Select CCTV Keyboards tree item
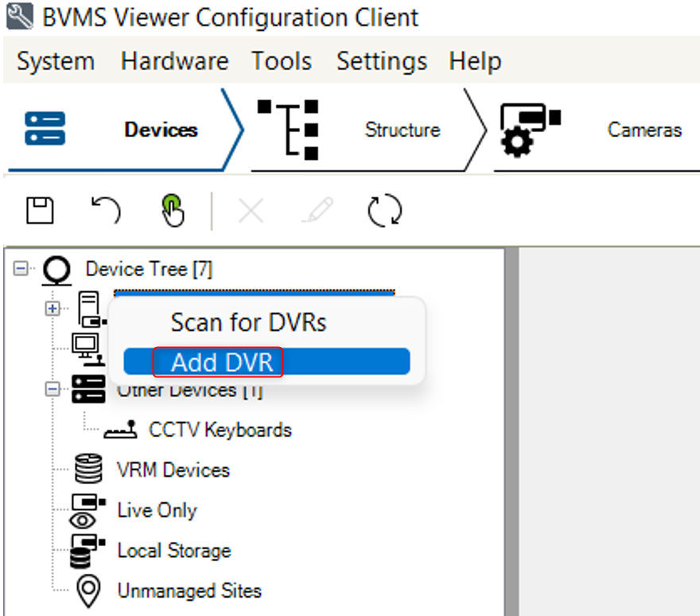The height and width of the screenshot is (616, 700). tap(220, 431)
